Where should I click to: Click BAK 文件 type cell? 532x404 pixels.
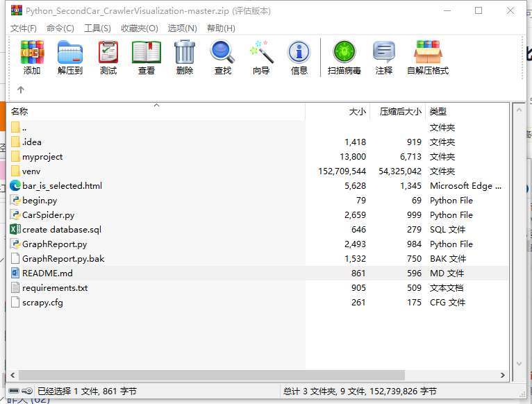pos(448,259)
